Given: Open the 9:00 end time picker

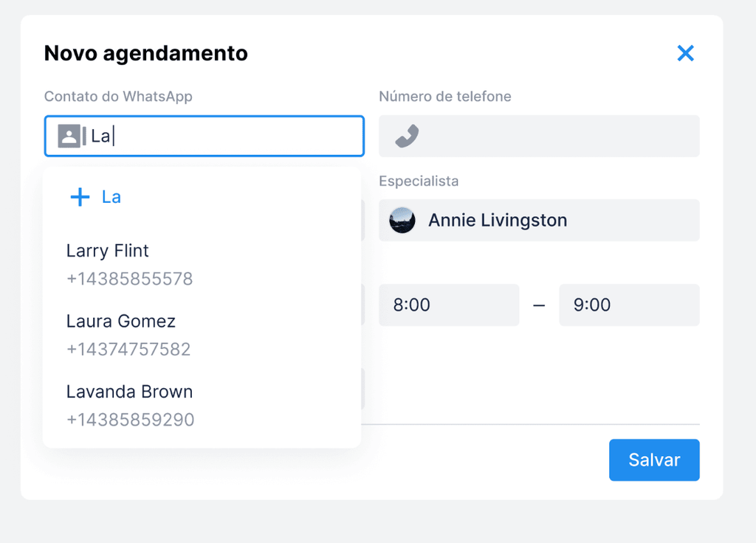Looking at the screenshot, I should [x=628, y=305].
